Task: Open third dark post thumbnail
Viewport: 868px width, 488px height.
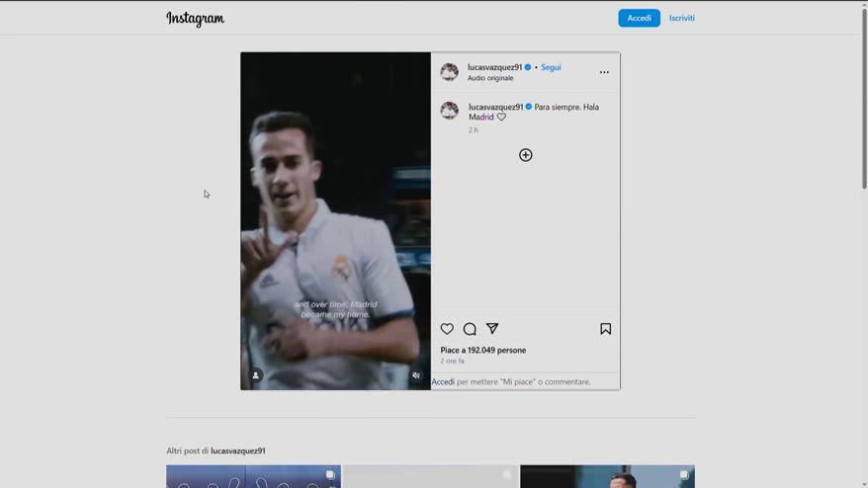Action: point(607,476)
